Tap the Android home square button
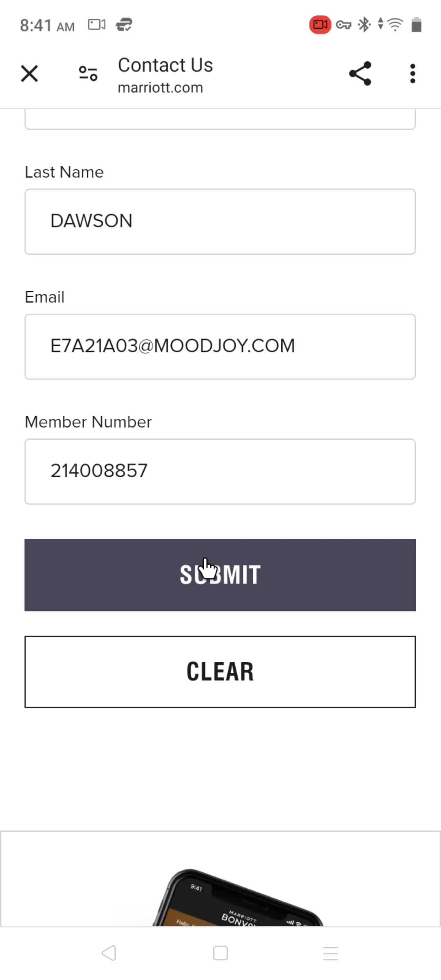 220,953
